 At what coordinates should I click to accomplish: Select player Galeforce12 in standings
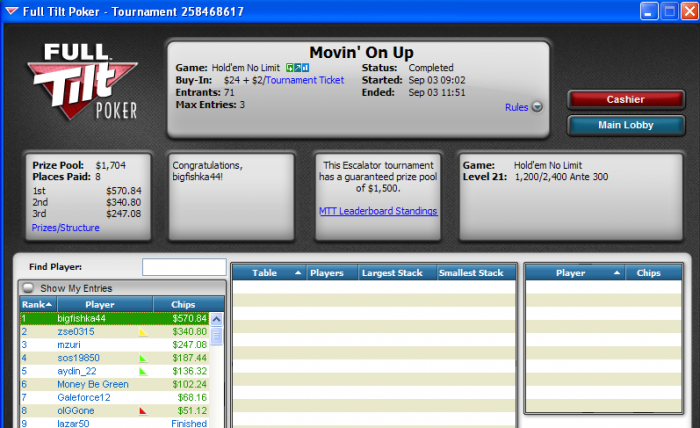pos(114,398)
